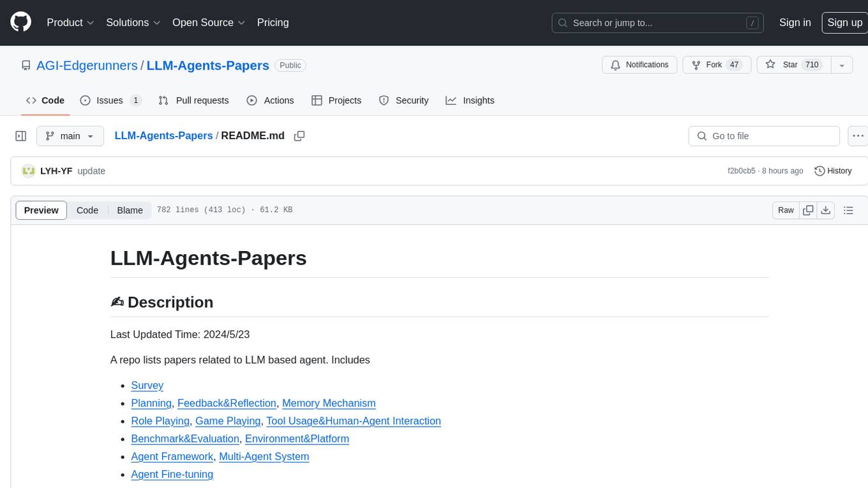Open the LYH-YF author profile link
The width and height of the screenshot is (868, 488).
point(56,171)
